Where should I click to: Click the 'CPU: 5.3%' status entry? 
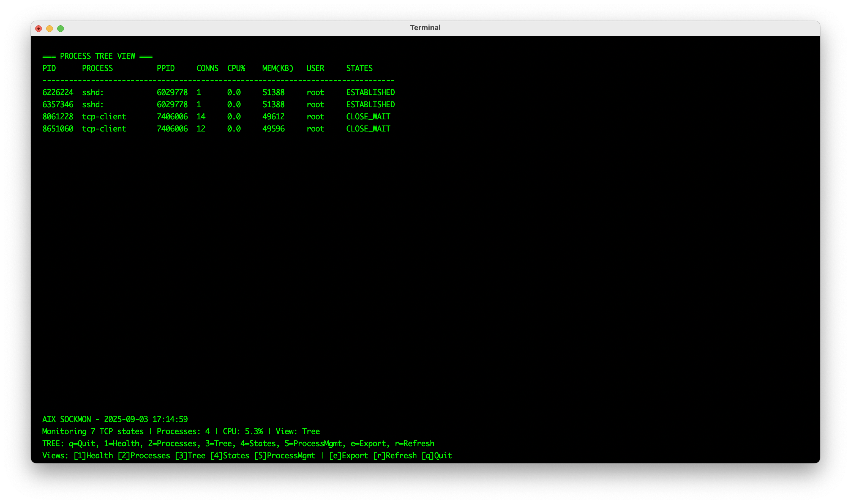pyautogui.click(x=243, y=432)
